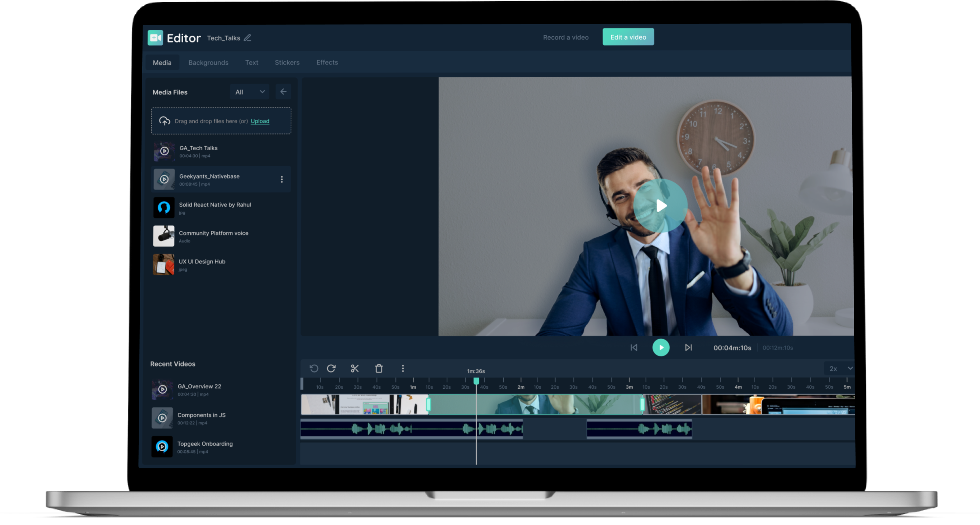Expand the All media filter dropdown
The height and width of the screenshot is (525, 980).
click(250, 92)
